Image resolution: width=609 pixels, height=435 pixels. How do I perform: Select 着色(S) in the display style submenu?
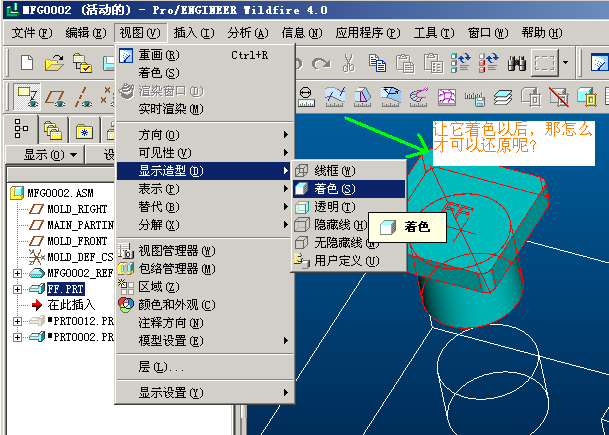349,189
